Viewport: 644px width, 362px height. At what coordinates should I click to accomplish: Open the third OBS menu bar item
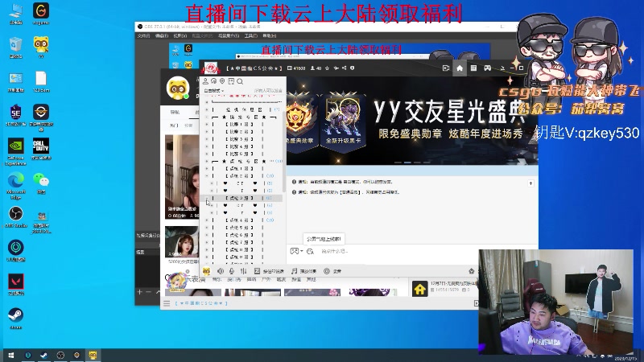pyautogui.click(x=180, y=35)
